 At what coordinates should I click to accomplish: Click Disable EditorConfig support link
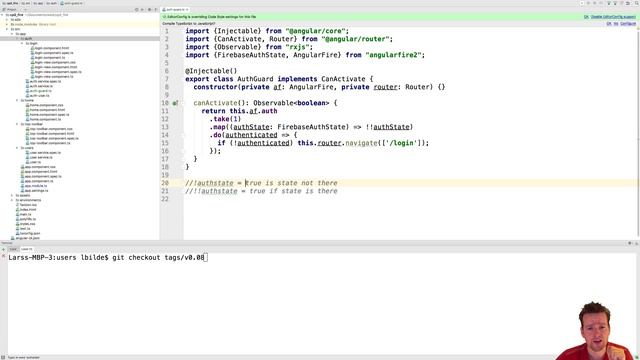(x=613, y=17)
